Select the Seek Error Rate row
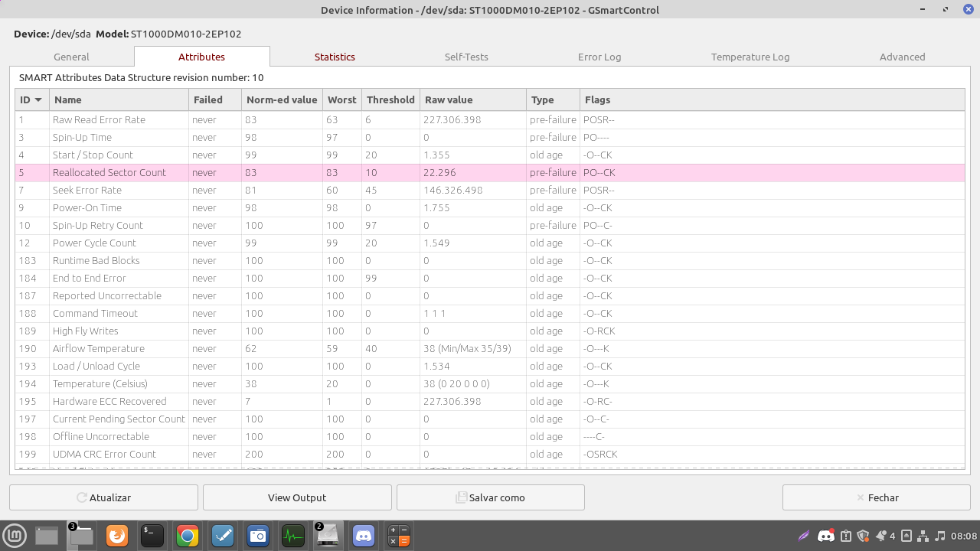 490,190
